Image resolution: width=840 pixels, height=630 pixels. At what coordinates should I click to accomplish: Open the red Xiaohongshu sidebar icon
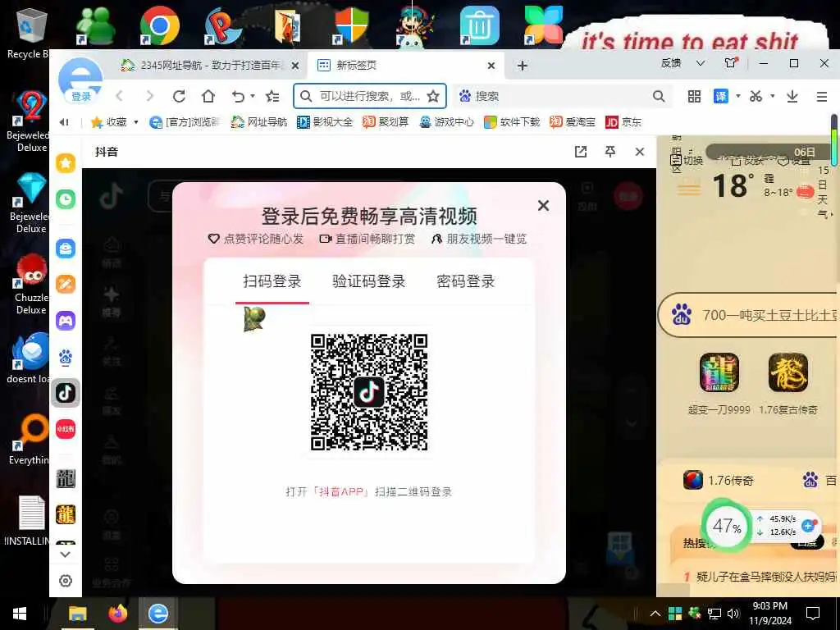coord(66,429)
